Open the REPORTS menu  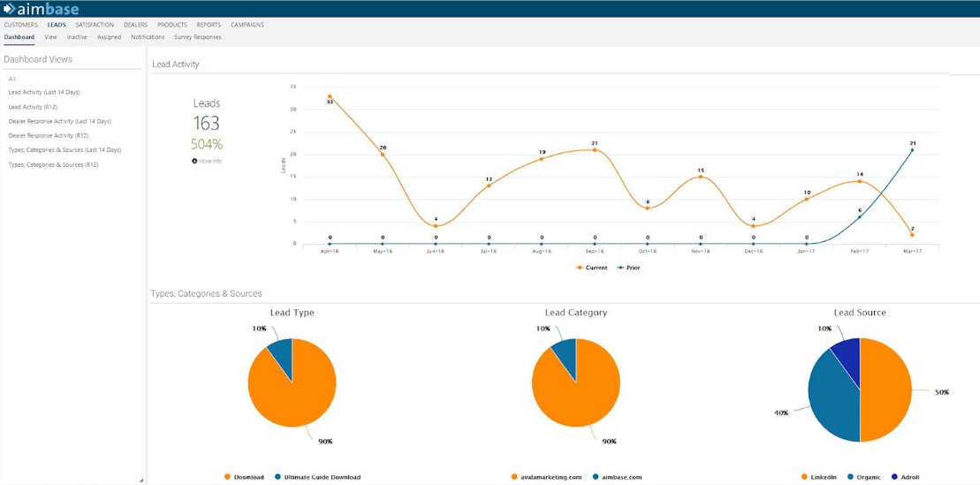[209, 25]
